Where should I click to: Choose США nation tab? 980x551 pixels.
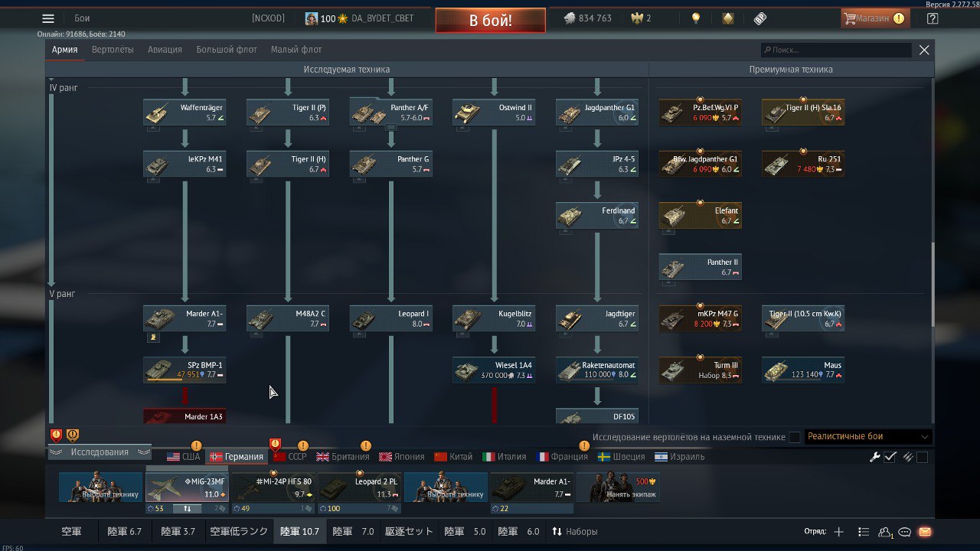184,457
